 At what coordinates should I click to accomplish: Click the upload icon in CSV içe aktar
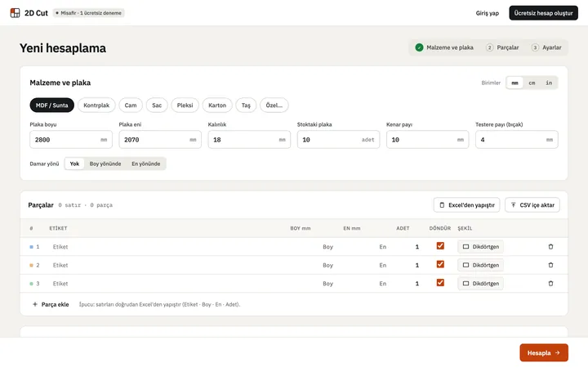[x=513, y=205]
